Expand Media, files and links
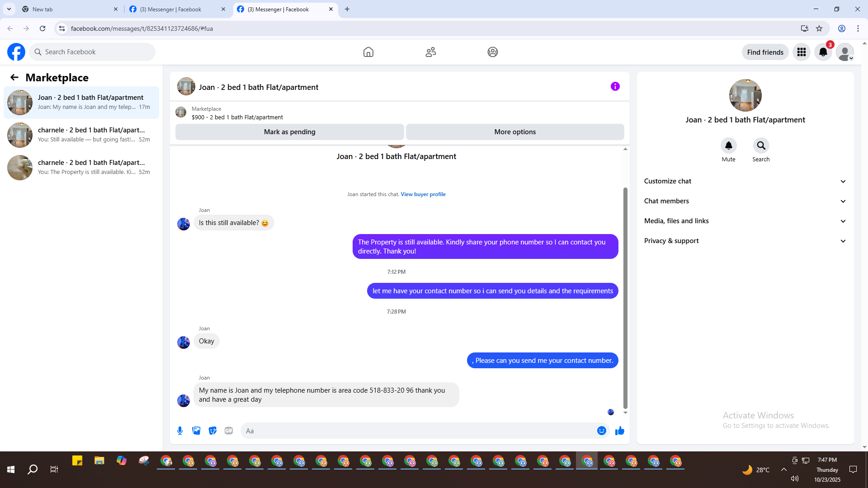 [x=745, y=221]
